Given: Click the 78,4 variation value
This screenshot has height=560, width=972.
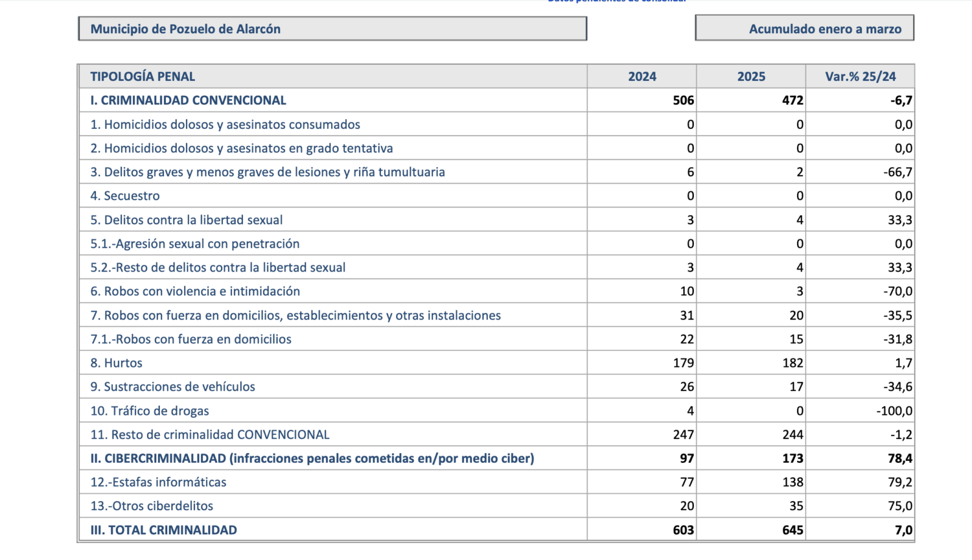Looking at the screenshot, I should 900,458.
